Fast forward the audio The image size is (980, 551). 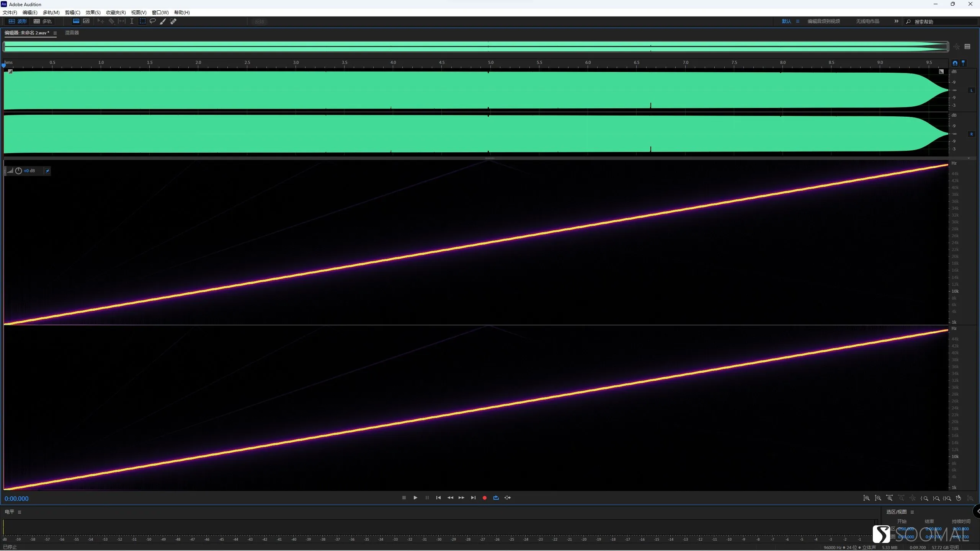tap(462, 498)
